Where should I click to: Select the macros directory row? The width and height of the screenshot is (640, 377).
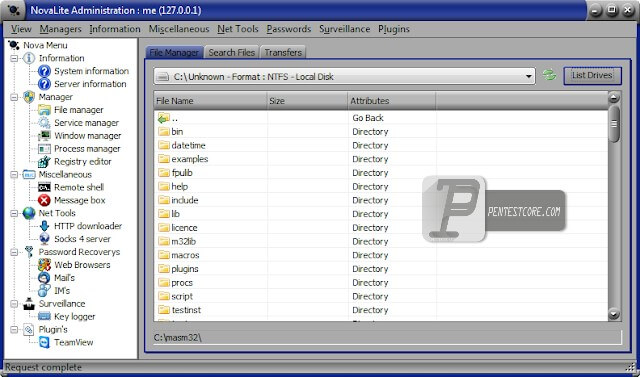coord(380,255)
